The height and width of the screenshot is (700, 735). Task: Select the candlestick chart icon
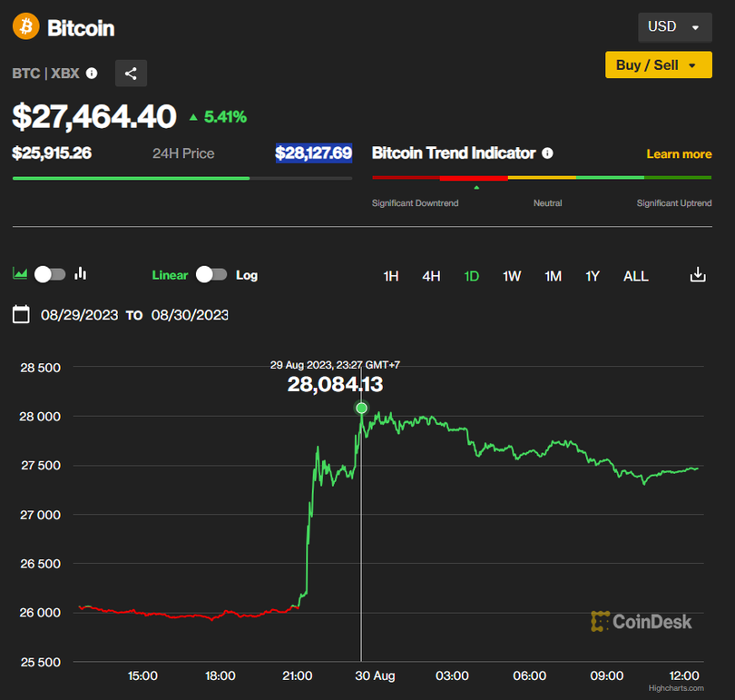click(81, 273)
